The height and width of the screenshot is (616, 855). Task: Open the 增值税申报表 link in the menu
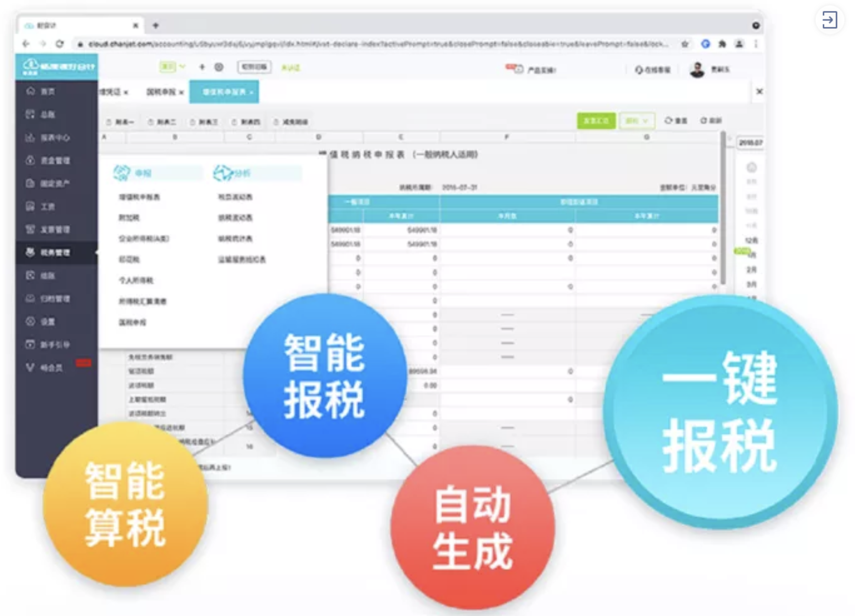coord(139,197)
